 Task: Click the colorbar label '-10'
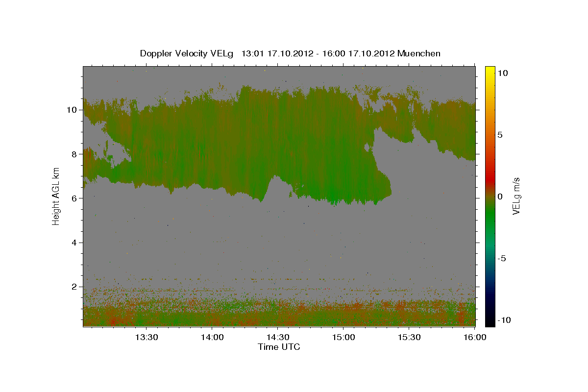[x=504, y=320]
